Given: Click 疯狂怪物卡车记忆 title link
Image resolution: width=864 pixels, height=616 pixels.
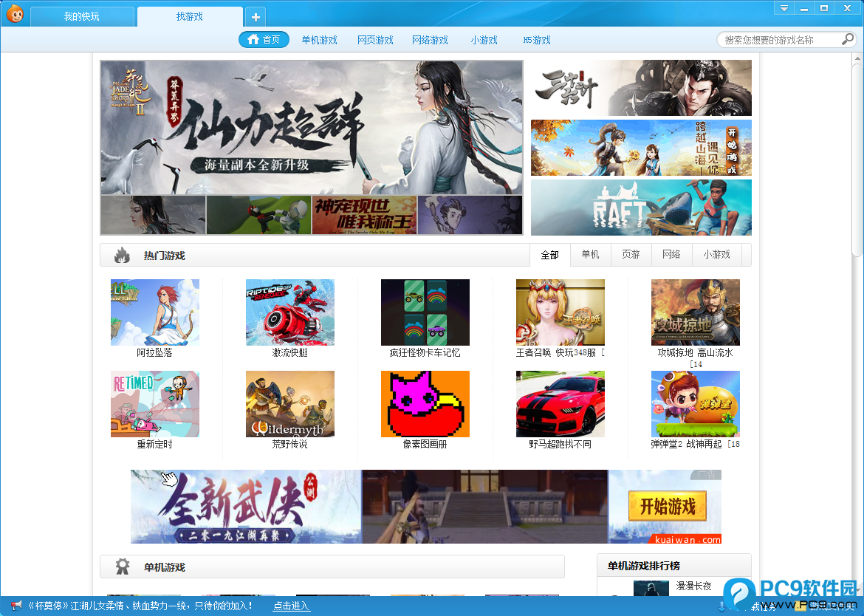Looking at the screenshot, I should [x=425, y=352].
